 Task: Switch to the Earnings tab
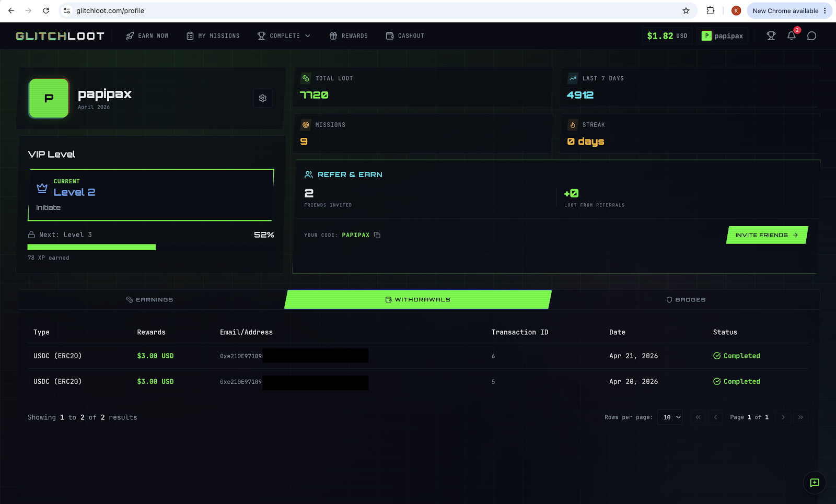tap(150, 300)
